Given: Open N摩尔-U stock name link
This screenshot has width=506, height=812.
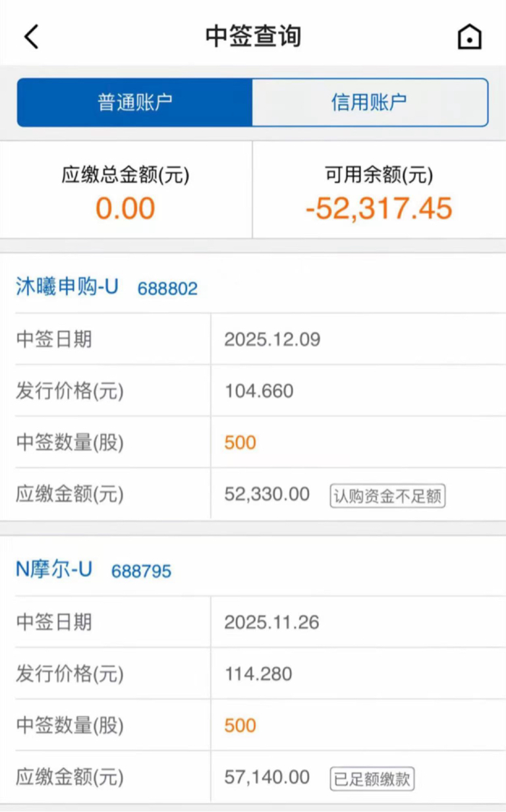Looking at the screenshot, I should pos(54,570).
